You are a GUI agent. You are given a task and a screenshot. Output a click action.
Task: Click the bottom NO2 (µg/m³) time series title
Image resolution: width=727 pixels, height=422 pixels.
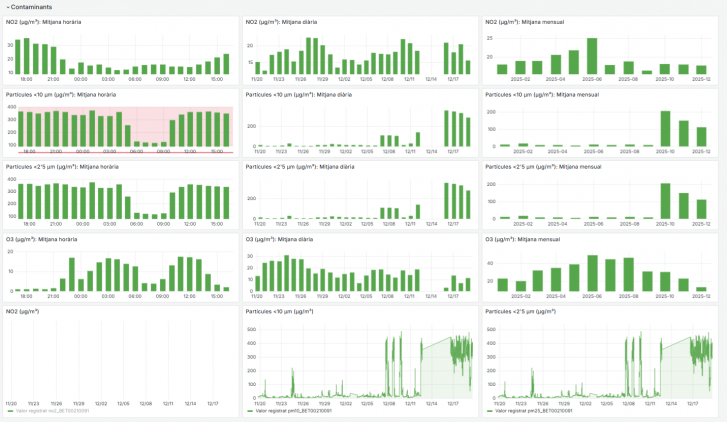pos(24,311)
